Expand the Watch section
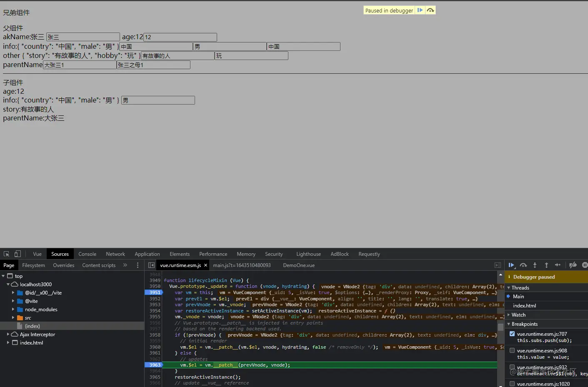Image resolution: width=588 pixels, height=387 pixels. pos(518,315)
